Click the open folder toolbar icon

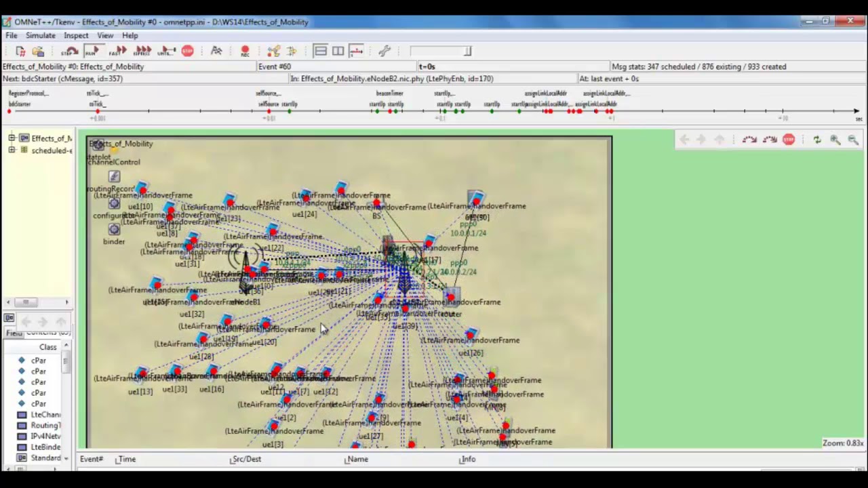38,52
